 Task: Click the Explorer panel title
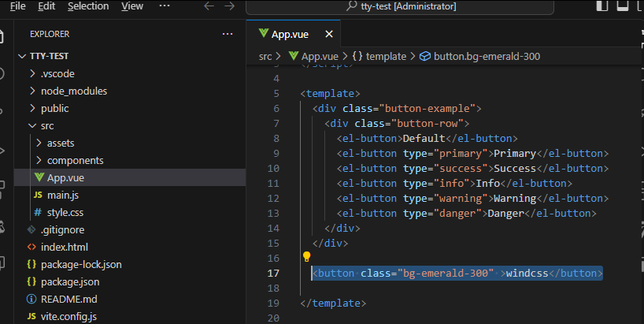(50, 34)
